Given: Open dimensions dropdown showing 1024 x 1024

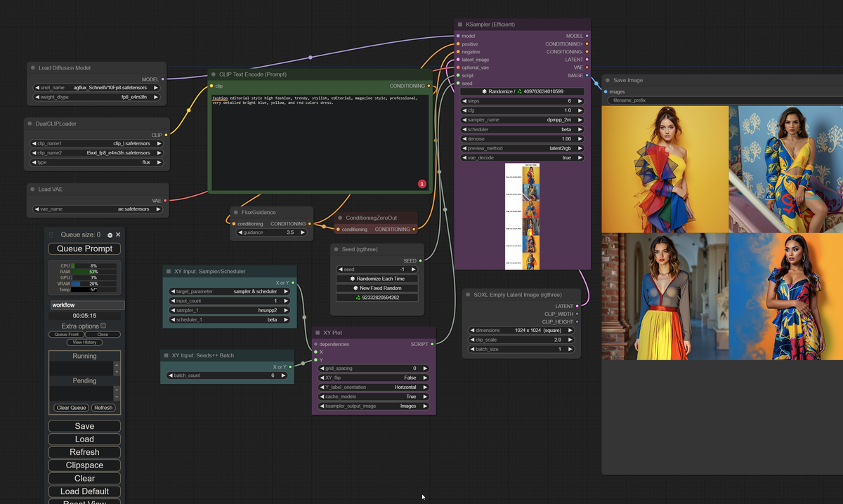Looking at the screenshot, I should click(520, 330).
